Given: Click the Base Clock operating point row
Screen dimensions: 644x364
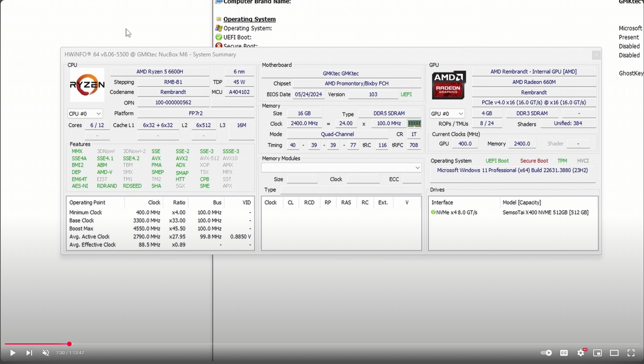Looking at the screenshot, I should coord(160,221).
